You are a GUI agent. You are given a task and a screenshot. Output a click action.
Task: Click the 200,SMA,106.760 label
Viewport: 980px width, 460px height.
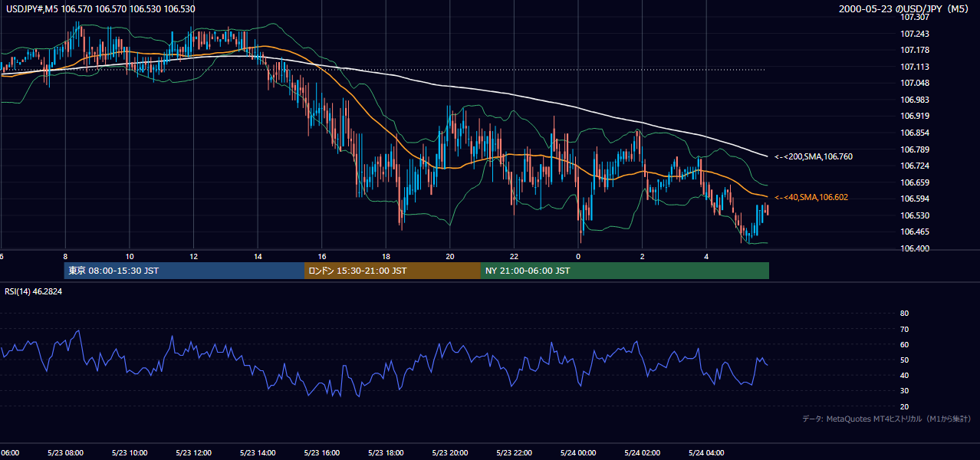[x=813, y=156]
